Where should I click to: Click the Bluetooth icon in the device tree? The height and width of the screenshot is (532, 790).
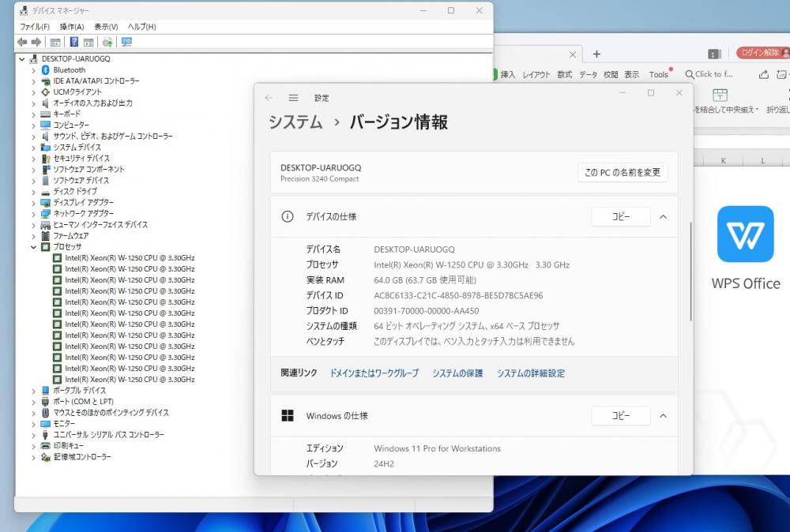pyautogui.click(x=45, y=70)
